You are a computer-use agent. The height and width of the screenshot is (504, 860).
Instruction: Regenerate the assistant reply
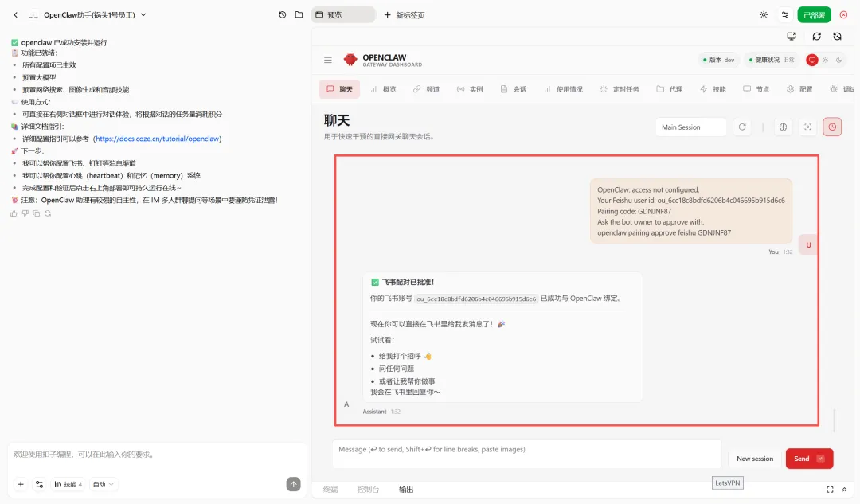point(48,213)
